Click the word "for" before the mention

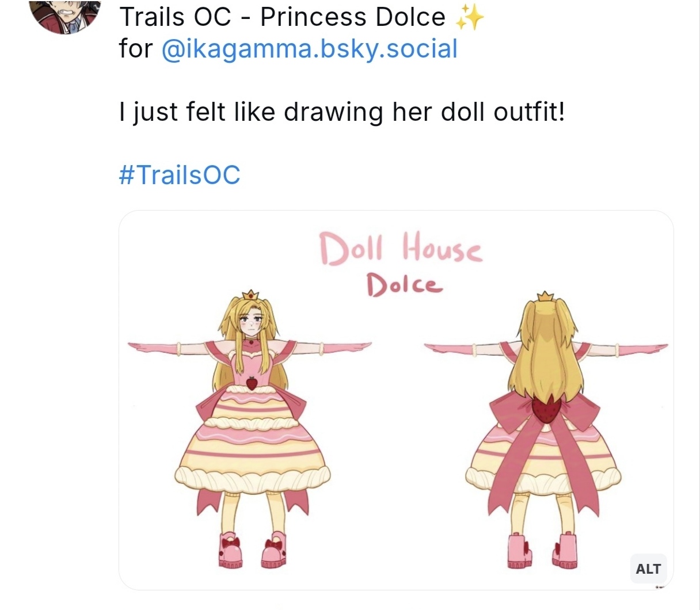point(136,49)
